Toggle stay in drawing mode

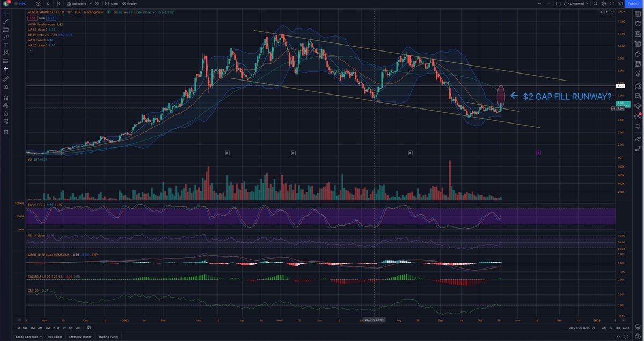point(6,106)
